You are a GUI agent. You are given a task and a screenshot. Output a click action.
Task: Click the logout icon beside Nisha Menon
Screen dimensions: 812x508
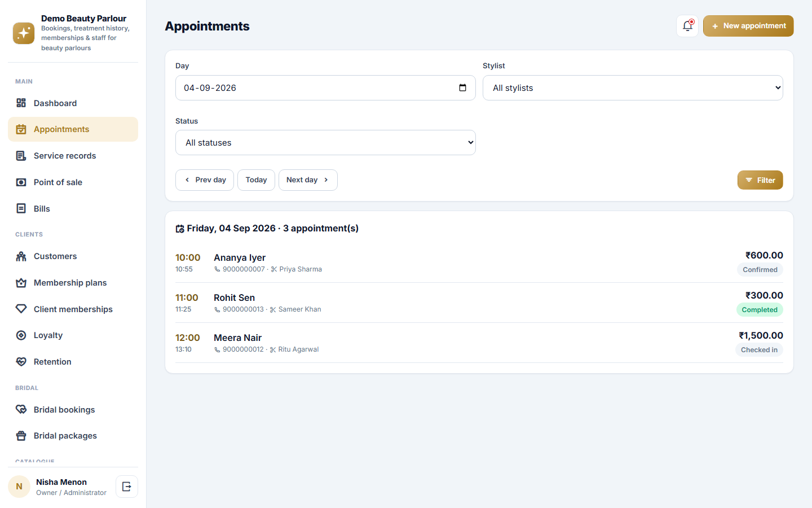127,487
